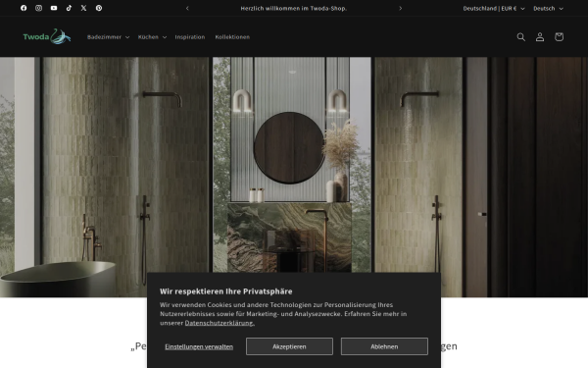Open the account login icon
This screenshot has height=368, width=588.
(x=540, y=37)
